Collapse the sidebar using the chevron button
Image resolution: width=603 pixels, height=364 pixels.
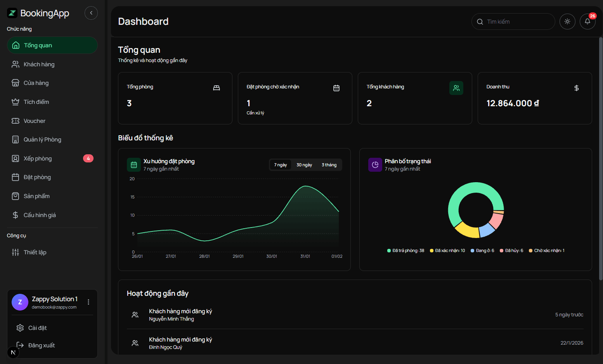(x=91, y=13)
